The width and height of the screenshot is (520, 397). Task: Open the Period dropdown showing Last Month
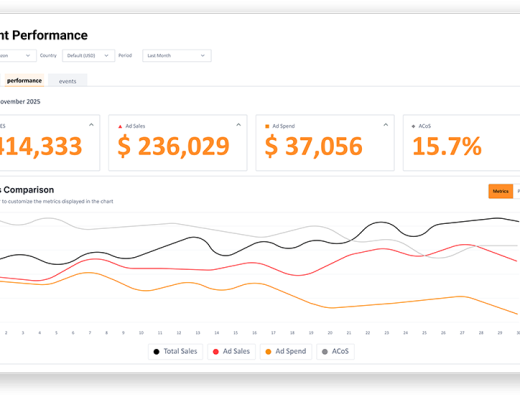click(x=177, y=56)
